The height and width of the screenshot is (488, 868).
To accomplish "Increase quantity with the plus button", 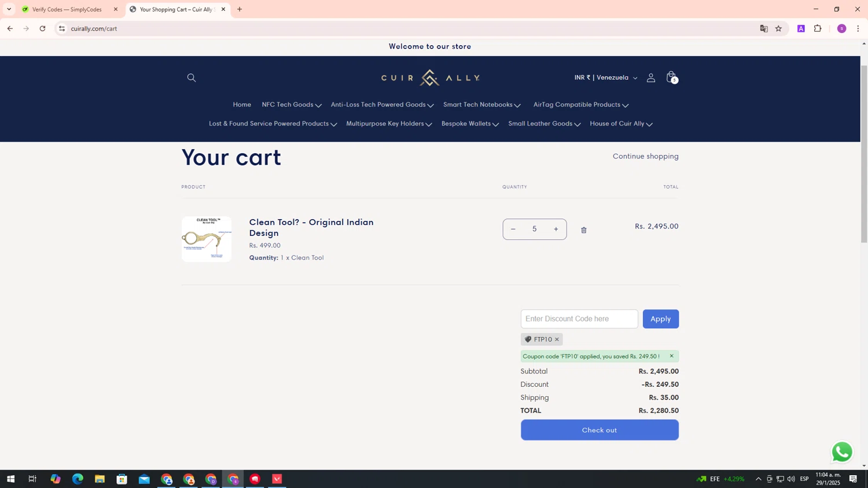I will pos(556,230).
